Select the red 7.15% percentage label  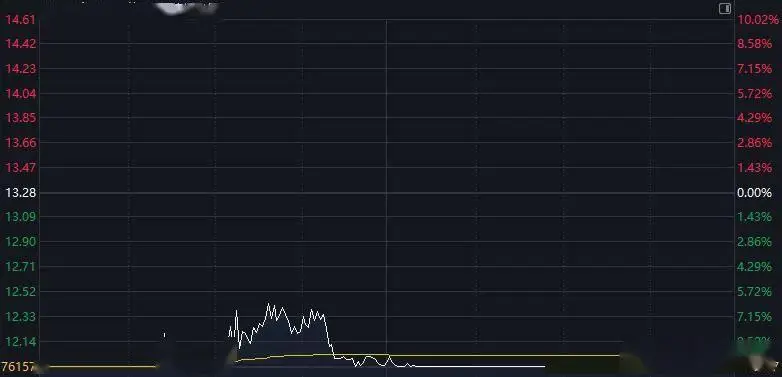click(755, 69)
